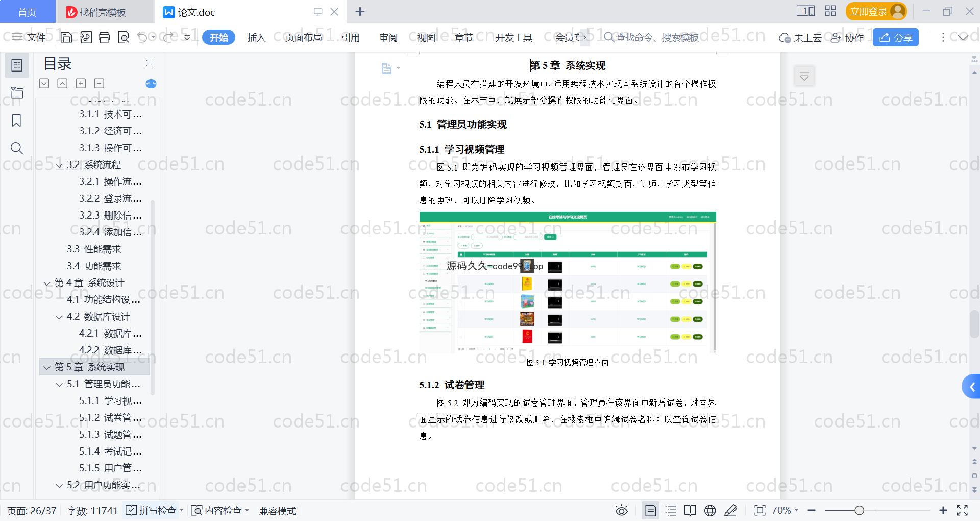Collapse the 第 4 章 系统设计 node
The image size is (980, 521).
(x=47, y=283)
